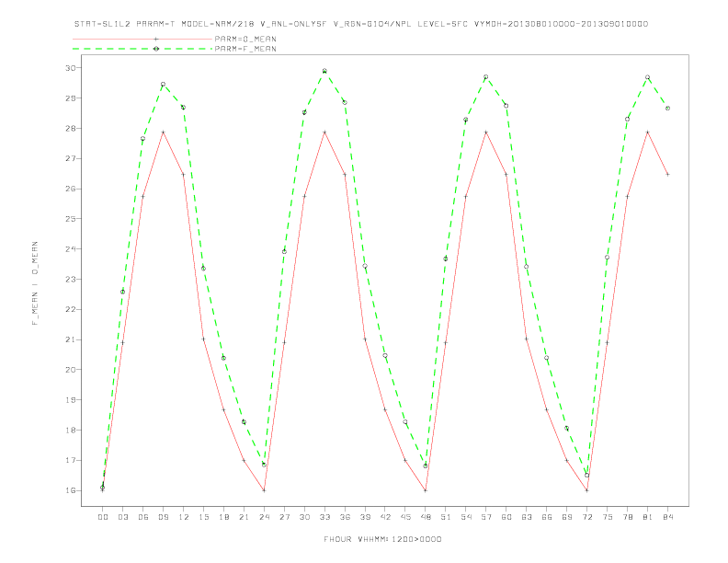
Task: Click forecast-hour tick label 00
Action: point(103,517)
